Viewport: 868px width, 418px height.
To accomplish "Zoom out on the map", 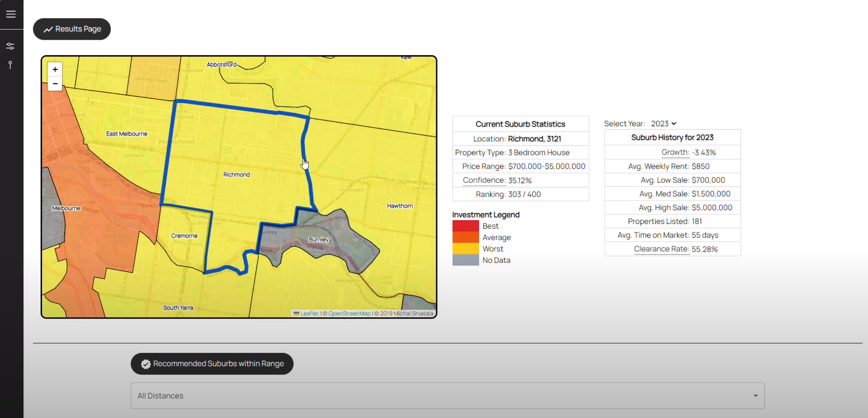I will click(x=55, y=83).
